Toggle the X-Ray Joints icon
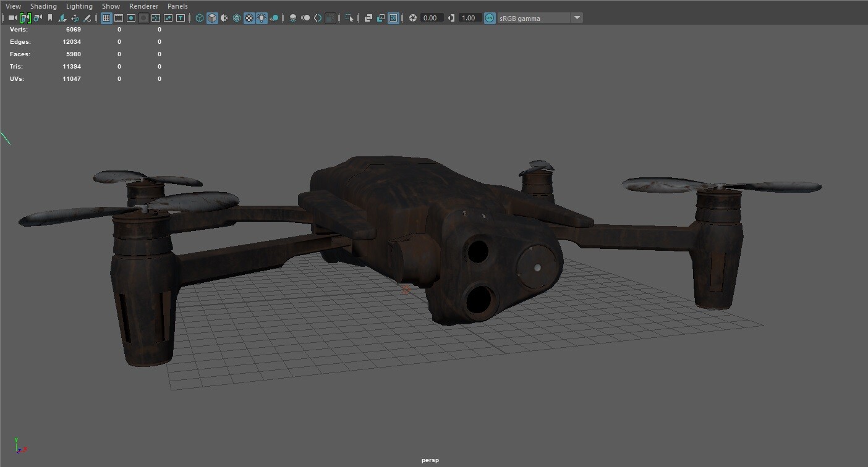The height and width of the screenshot is (467, 868). pos(393,18)
